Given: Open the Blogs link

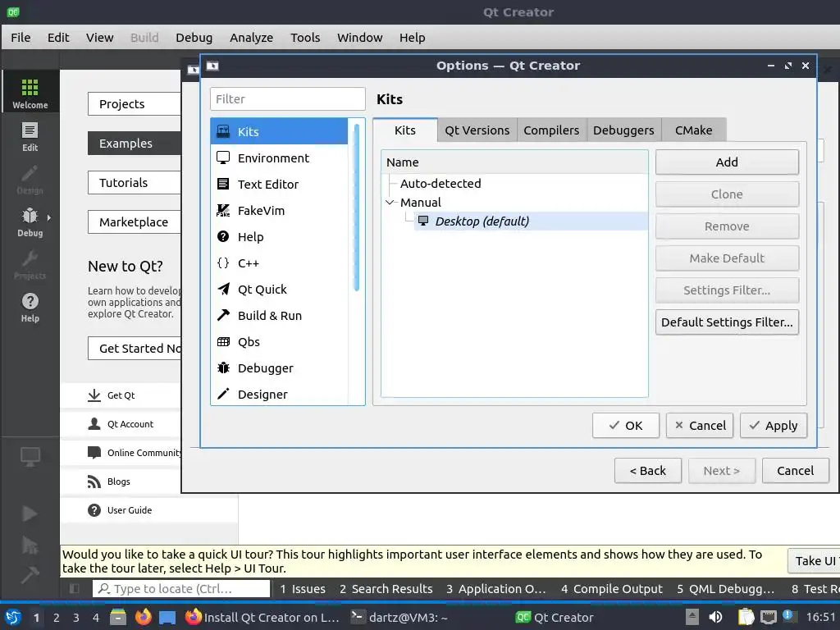Looking at the screenshot, I should [118, 482].
